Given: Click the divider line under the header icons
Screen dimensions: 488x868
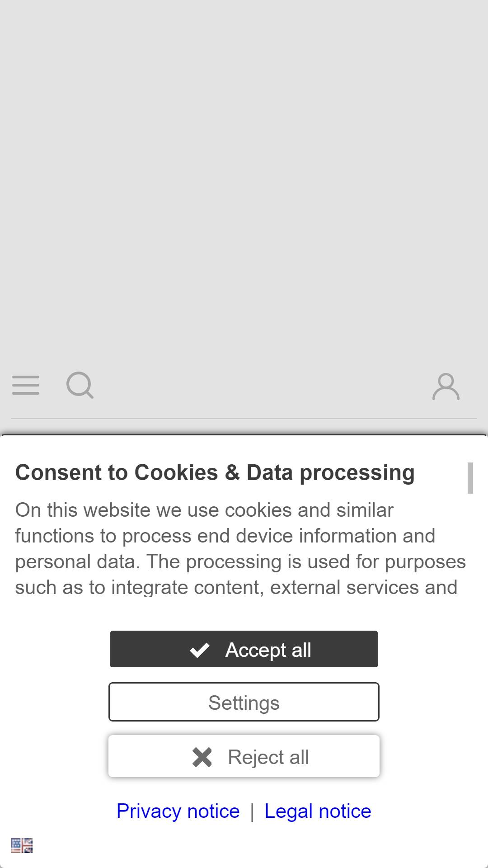Looking at the screenshot, I should (244, 418).
